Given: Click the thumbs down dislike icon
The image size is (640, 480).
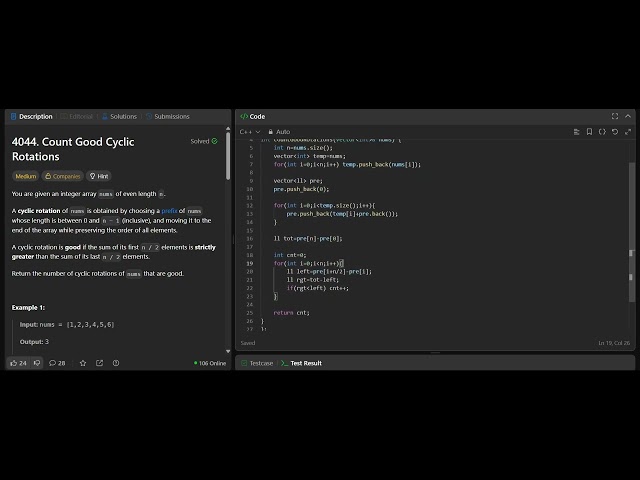Looking at the screenshot, I should pos(37,363).
